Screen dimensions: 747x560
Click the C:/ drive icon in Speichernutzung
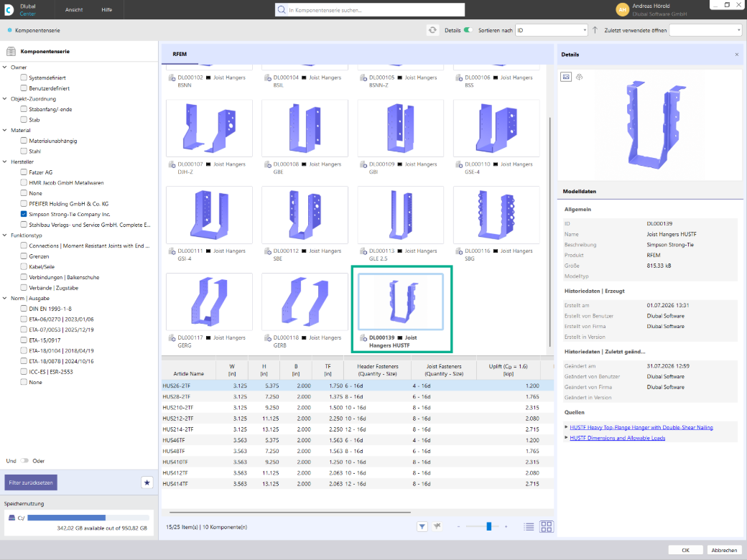point(12,518)
